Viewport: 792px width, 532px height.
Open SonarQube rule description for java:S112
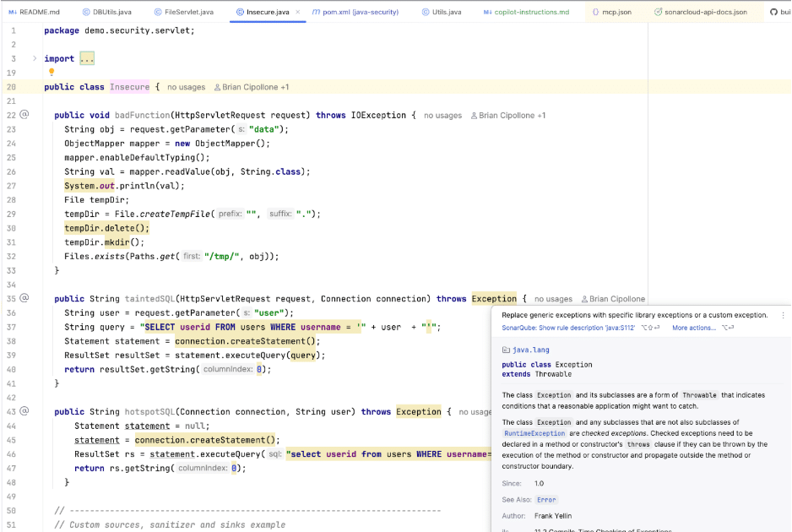click(x=570, y=328)
